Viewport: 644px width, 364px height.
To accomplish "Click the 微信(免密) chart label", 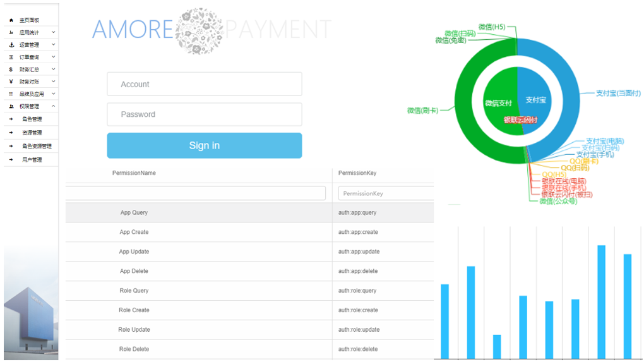I will pos(451,40).
